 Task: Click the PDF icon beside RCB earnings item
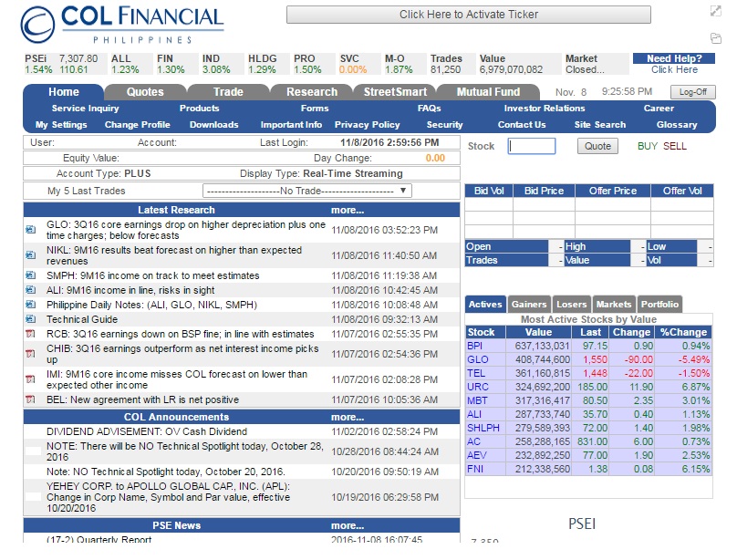(x=28, y=333)
